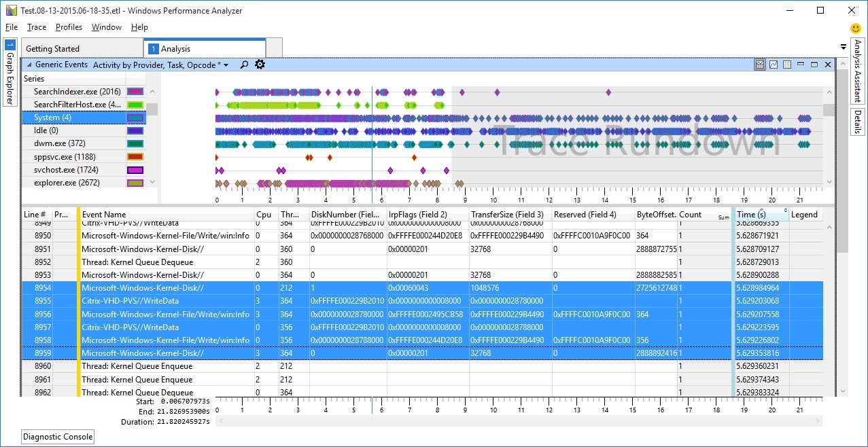Click the Diagnostic Console button
Image resolution: width=868 pixels, height=447 pixels.
(58, 437)
